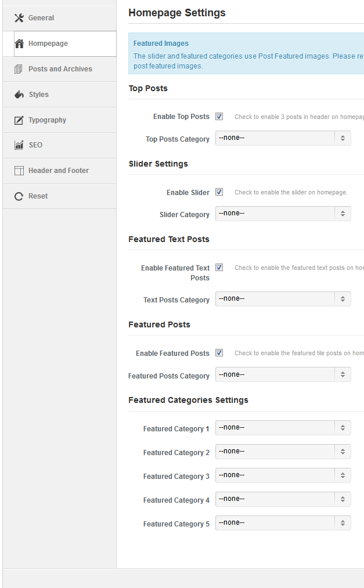364x588 pixels.
Task: Click the SEO chart icon
Action: click(19, 145)
